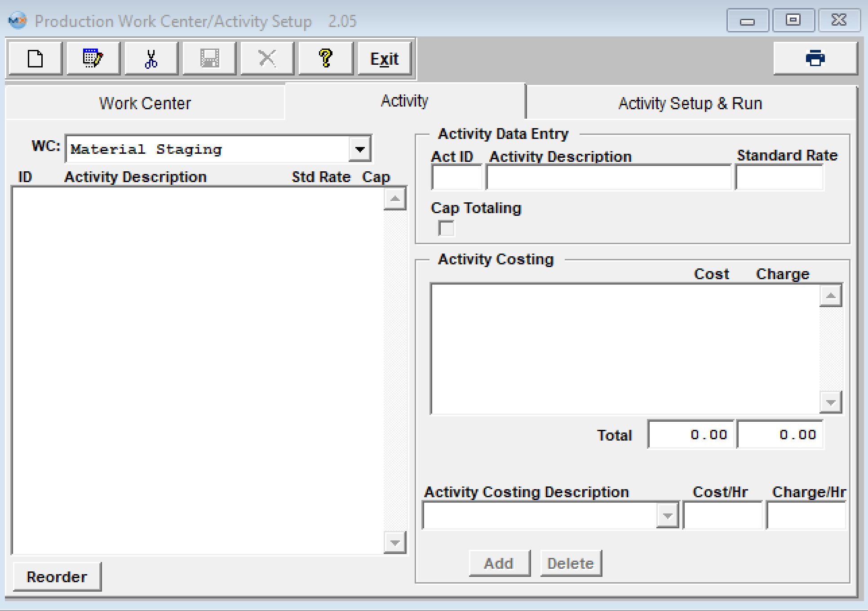Open Activity Costing Description dropdown arrow
Screen dimensions: 868x611
[667, 516]
